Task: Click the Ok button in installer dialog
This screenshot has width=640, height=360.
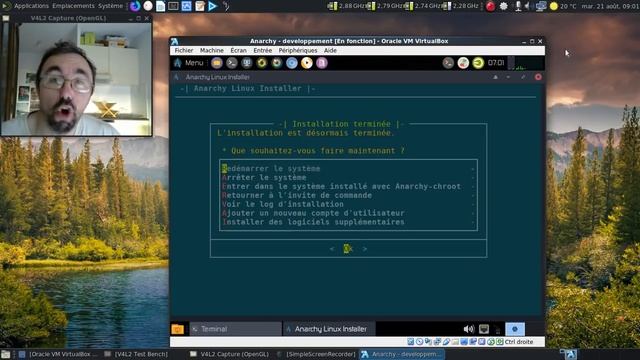Action: [348, 249]
